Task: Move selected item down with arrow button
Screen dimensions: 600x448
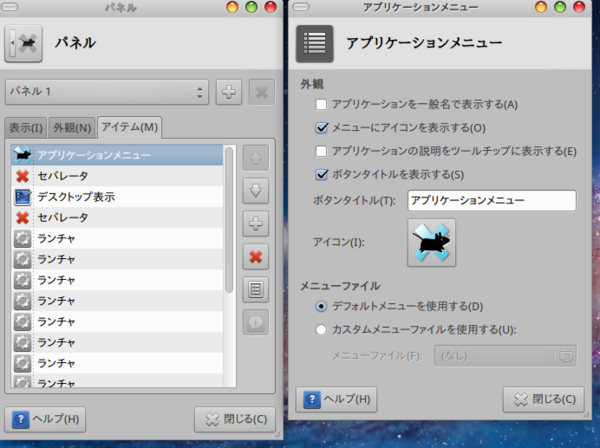Action: click(x=256, y=191)
